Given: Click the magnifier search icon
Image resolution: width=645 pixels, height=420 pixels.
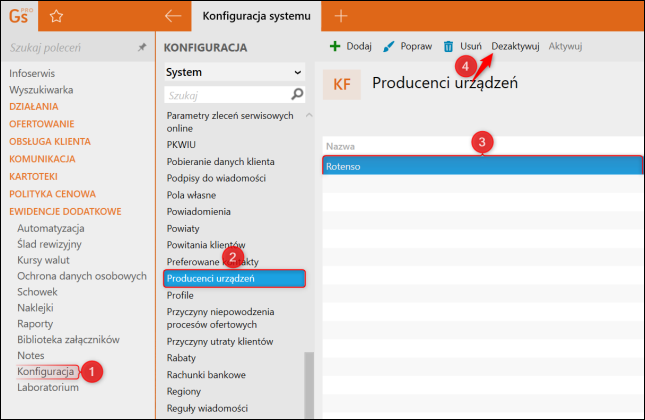Looking at the screenshot, I should point(297,94).
